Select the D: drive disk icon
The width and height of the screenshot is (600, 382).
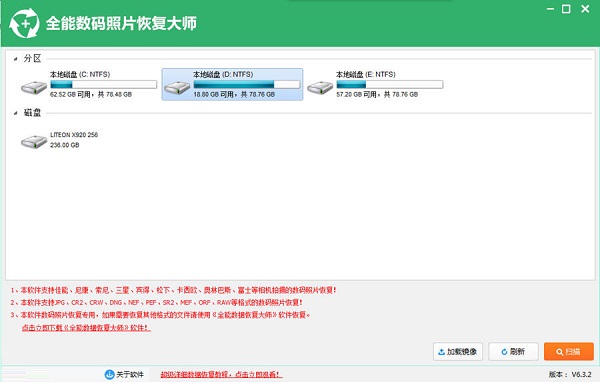[x=177, y=88]
